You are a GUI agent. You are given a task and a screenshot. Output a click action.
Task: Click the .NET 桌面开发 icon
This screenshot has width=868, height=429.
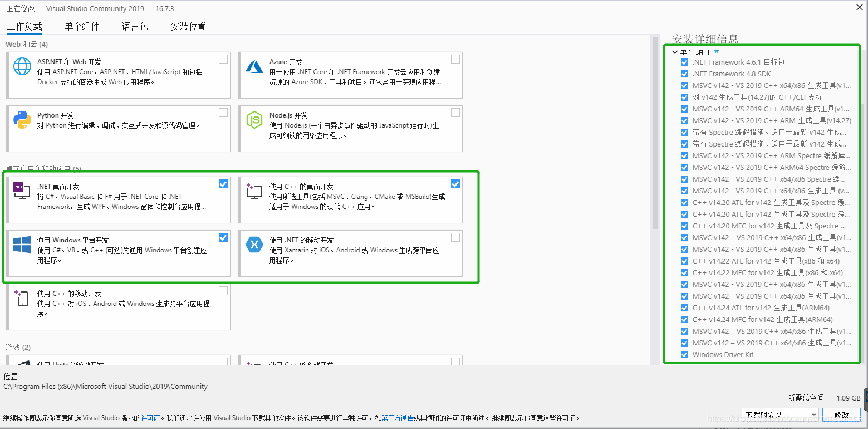[x=21, y=191]
